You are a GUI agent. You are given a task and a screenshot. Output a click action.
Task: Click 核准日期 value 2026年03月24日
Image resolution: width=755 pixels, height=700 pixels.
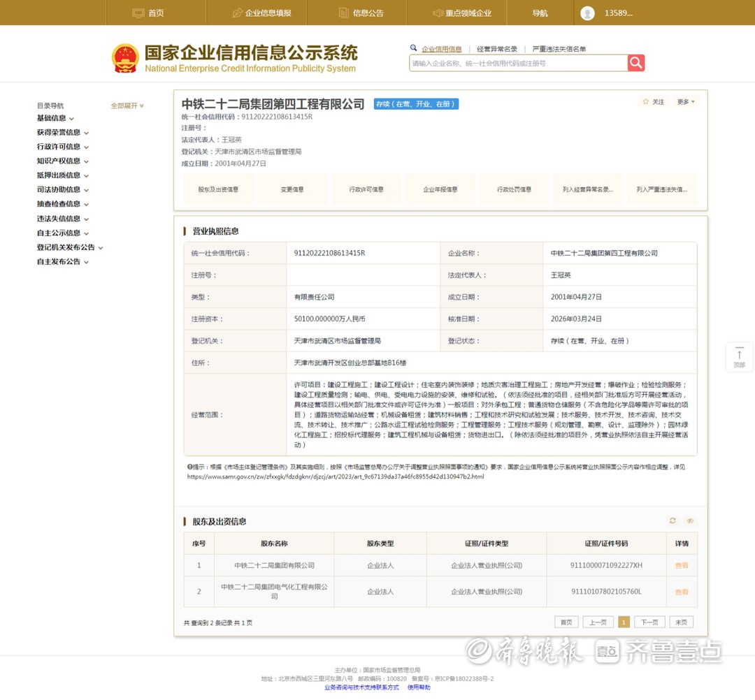click(x=576, y=319)
